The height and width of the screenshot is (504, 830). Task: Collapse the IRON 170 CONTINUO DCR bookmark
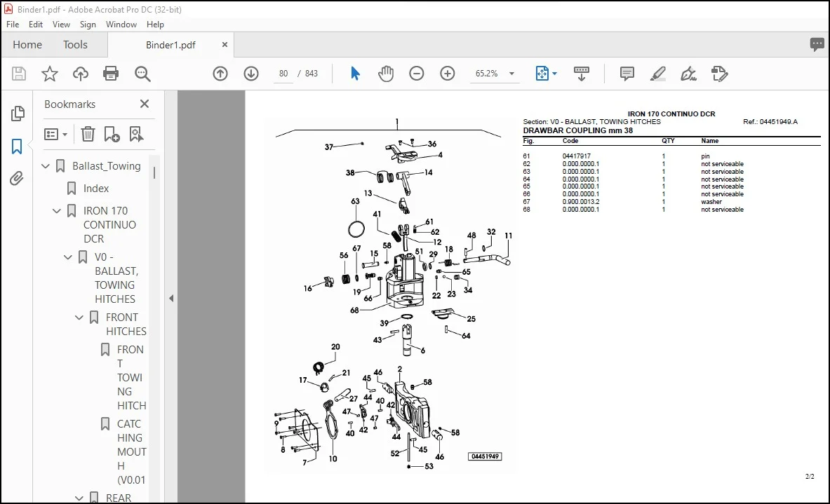coord(57,211)
